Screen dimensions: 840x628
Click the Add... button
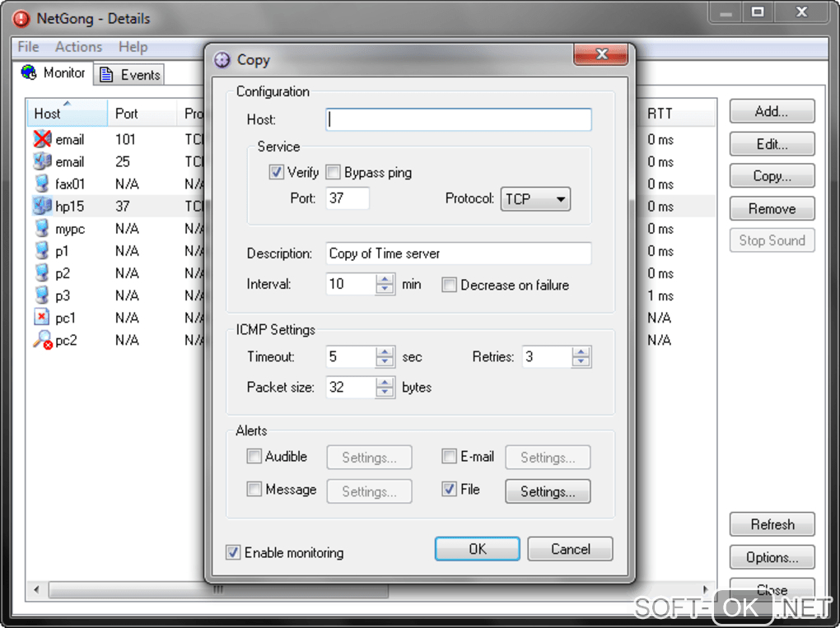tap(772, 111)
